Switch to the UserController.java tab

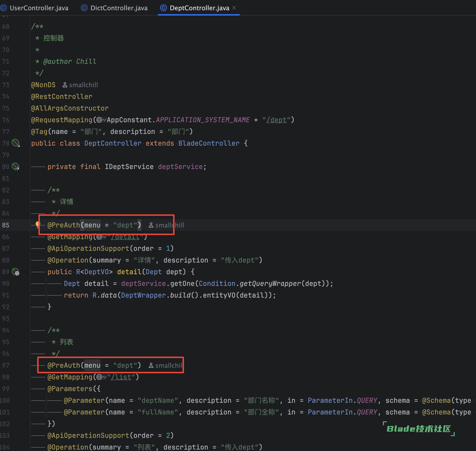tap(39, 8)
